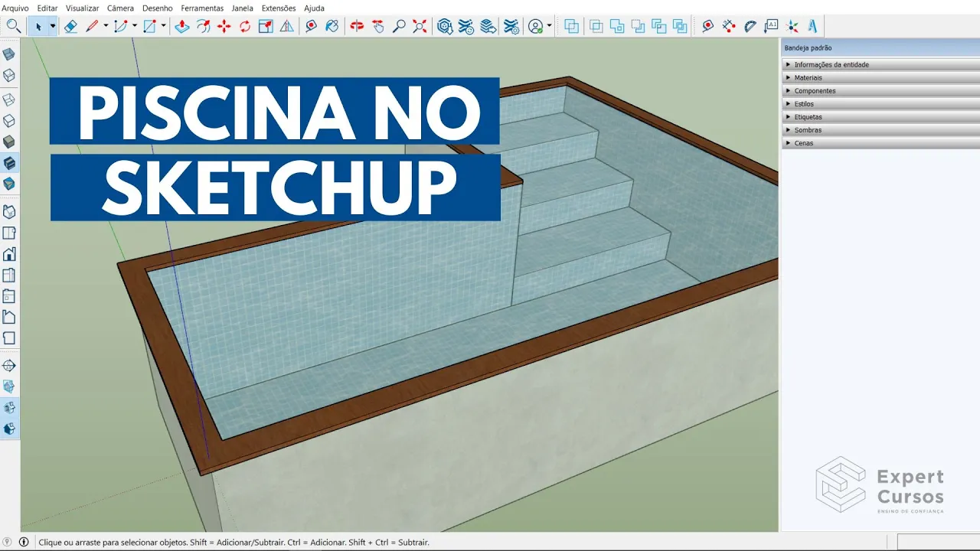Click the user account sign-in icon
980x551 pixels.
(536, 26)
